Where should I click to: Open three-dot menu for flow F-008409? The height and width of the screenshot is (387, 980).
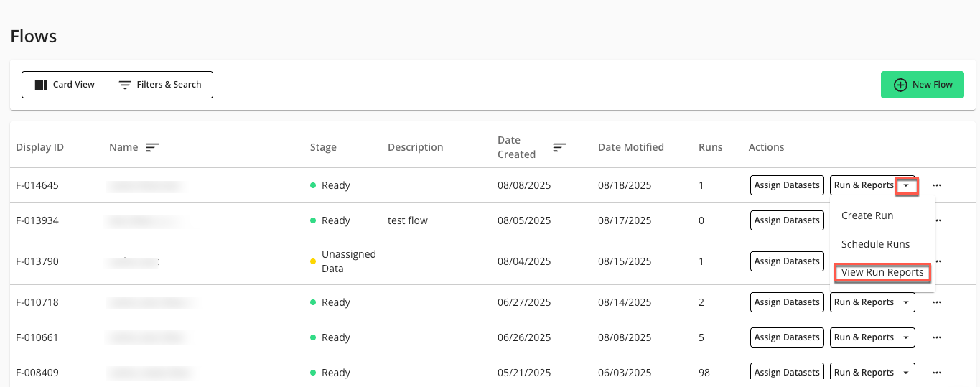pos(936,373)
